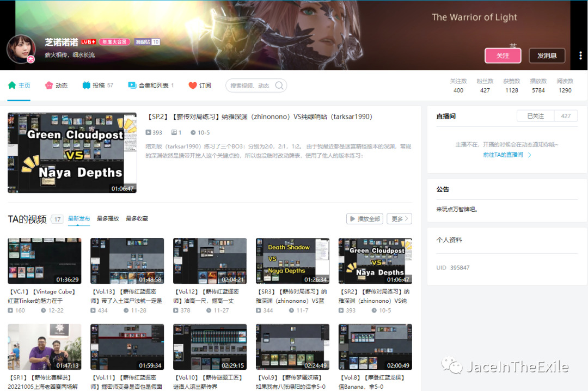
Task: Sort videos by 最多播放
Action: pos(108,218)
